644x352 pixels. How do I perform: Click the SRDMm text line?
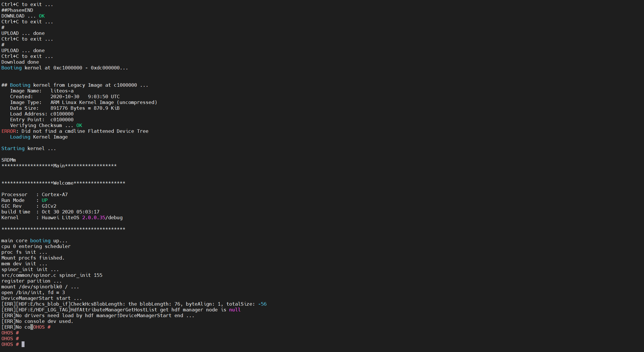(x=9, y=160)
